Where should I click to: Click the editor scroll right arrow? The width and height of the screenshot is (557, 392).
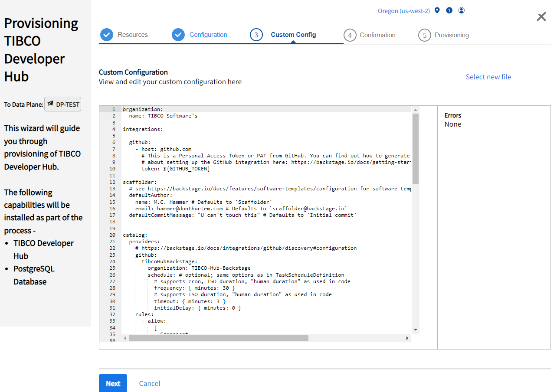pyautogui.click(x=407, y=338)
